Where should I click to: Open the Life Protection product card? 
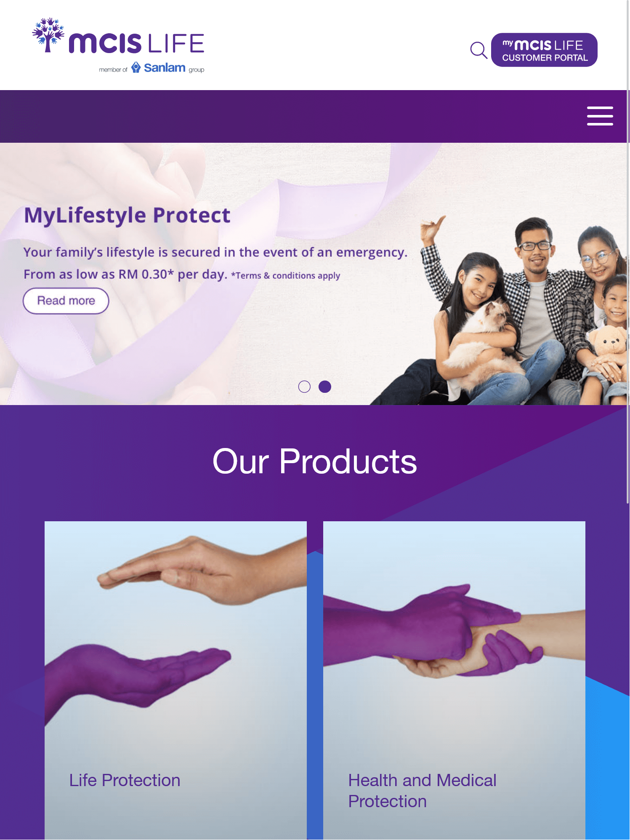[175, 680]
